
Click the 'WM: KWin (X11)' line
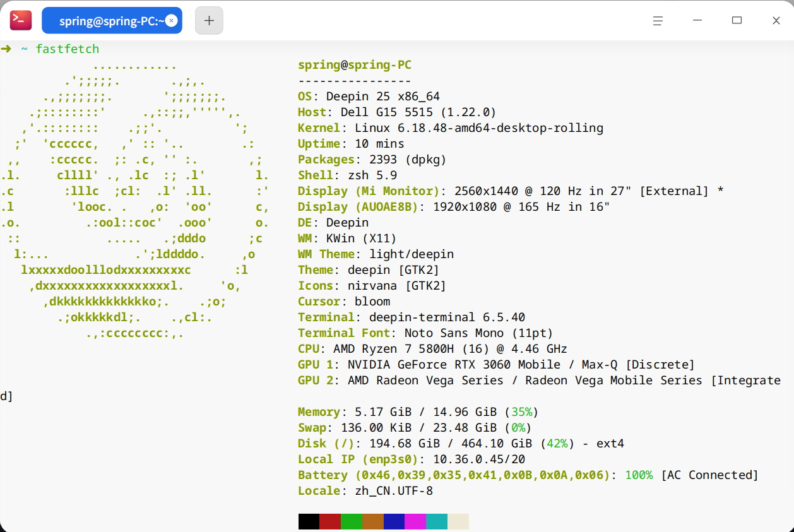click(x=348, y=239)
